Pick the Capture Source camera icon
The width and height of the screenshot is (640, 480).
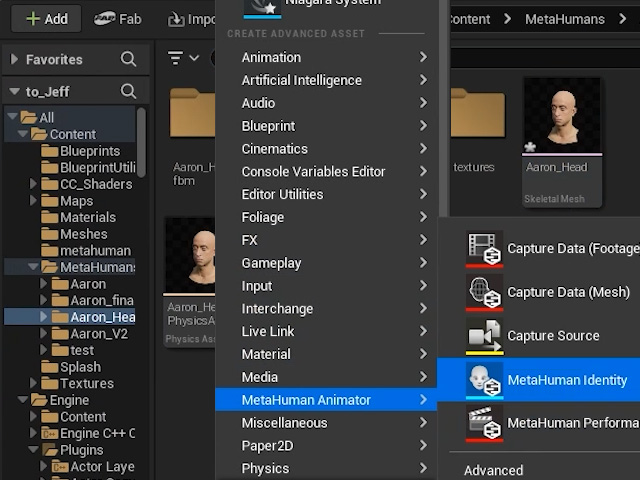point(484,336)
